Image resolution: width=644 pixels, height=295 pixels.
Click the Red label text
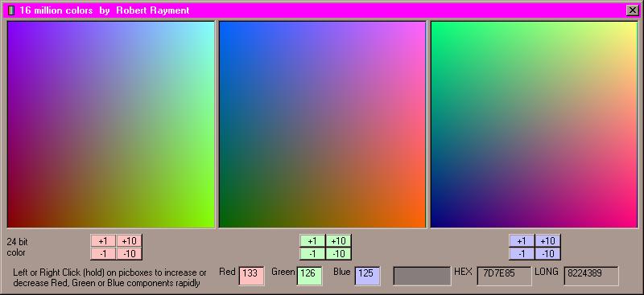coord(227,272)
